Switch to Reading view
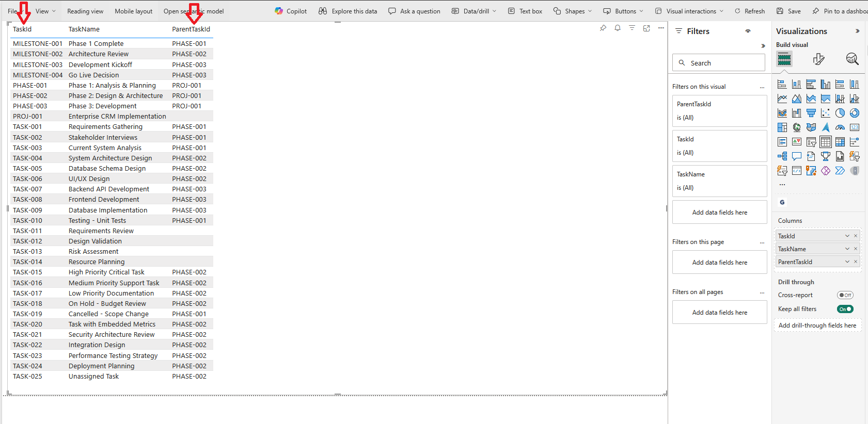 coord(85,11)
